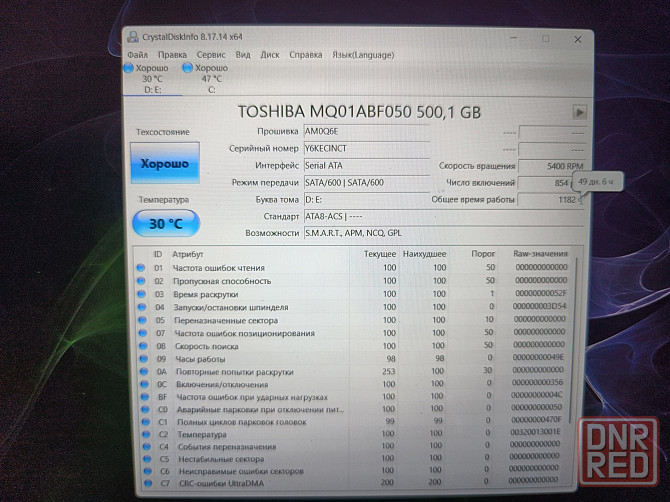Click the Порог column header
Screen dimensions: 670x502
[483, 254]
